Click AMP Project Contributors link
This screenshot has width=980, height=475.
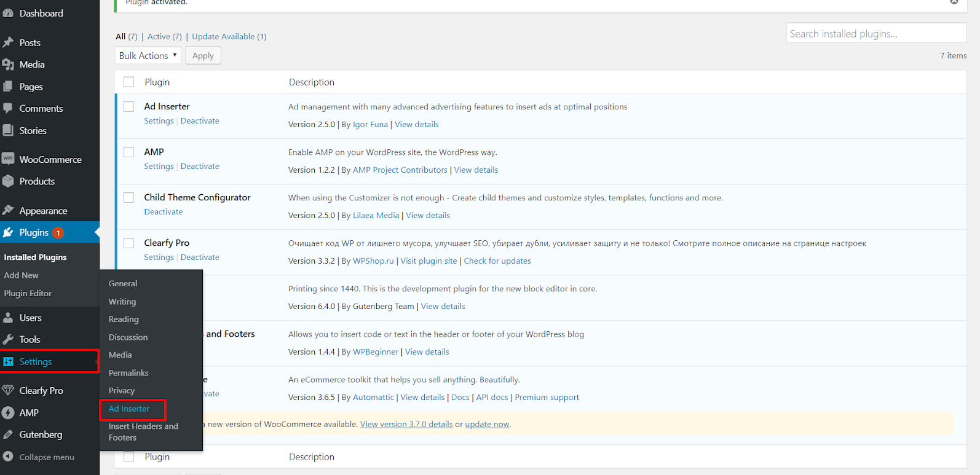(x=400, y=170)
